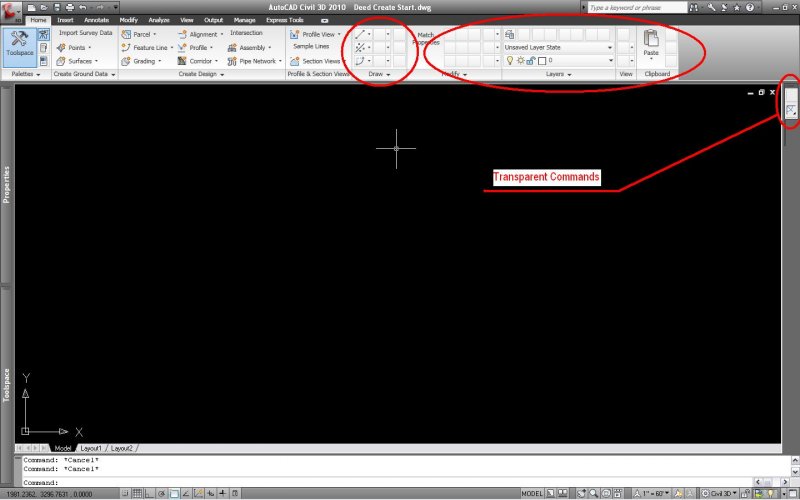Expand the Draw panel
This screenshot has width=800, height=500.
point(379,74)
